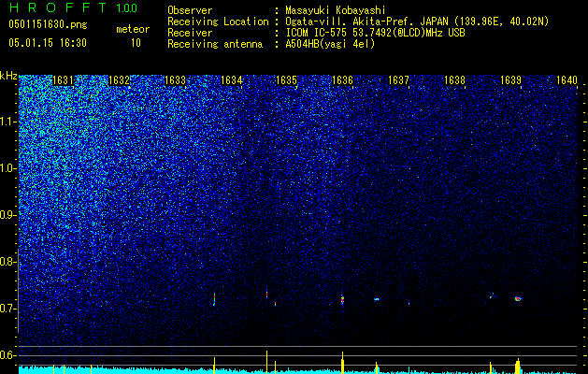Click the 0.6 kHz frequency label

point(8,355)
